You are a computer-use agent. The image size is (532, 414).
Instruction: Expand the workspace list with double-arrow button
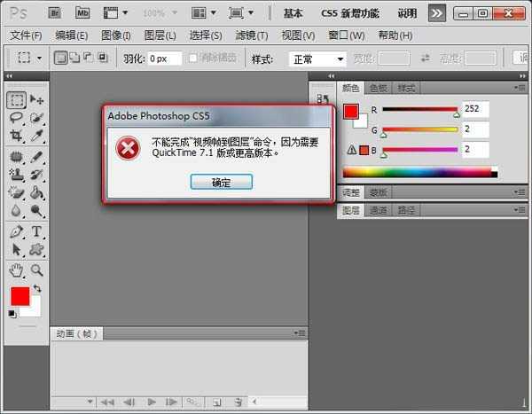[436, 13]
